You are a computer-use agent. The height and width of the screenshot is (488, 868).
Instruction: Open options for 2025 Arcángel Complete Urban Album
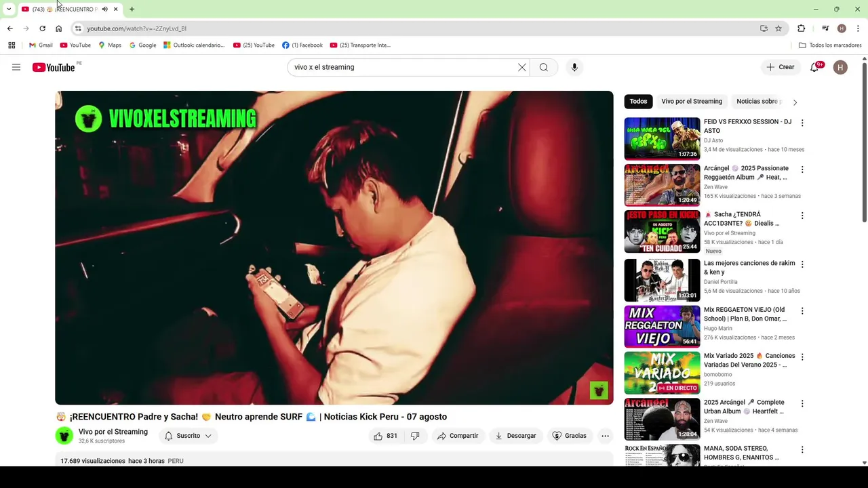(802, 403)
